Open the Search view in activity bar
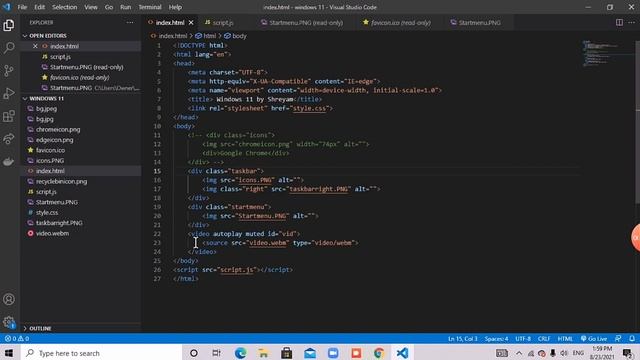Image resolution: width=640 pixels, height=360 pixels. point(9,48)
